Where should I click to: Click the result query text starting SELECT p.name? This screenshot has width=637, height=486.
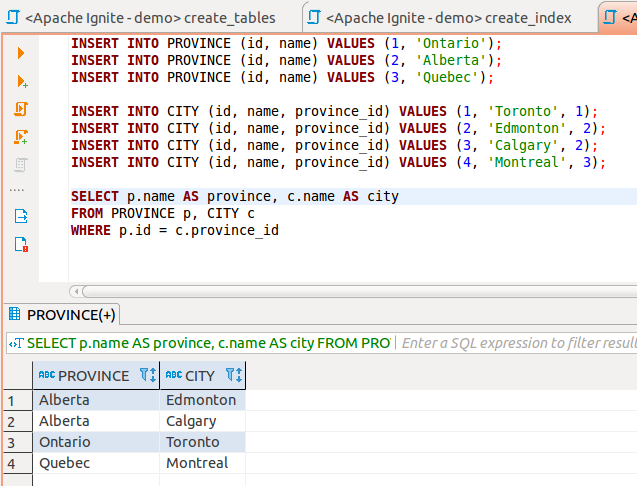[x=208, y=343]
